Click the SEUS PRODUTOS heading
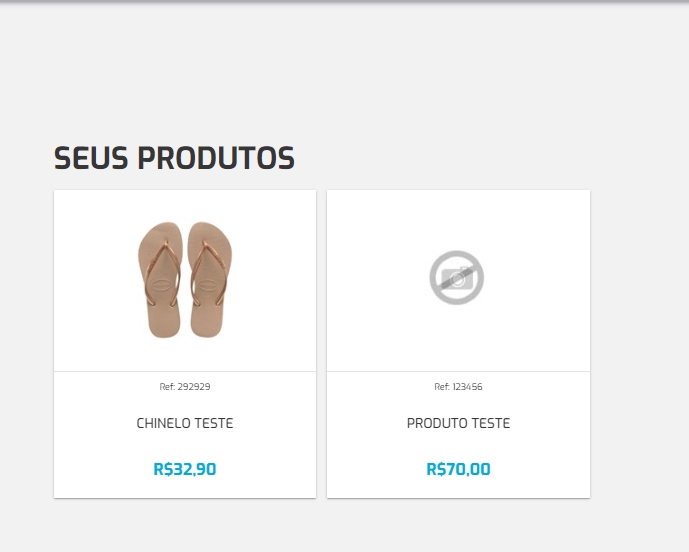The image size is (689, 552). click(x=174, y=158)
